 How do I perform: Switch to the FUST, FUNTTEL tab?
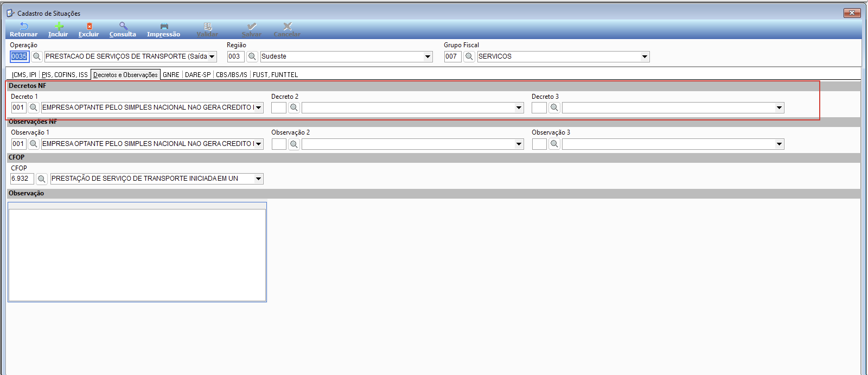tap(275, 75)
